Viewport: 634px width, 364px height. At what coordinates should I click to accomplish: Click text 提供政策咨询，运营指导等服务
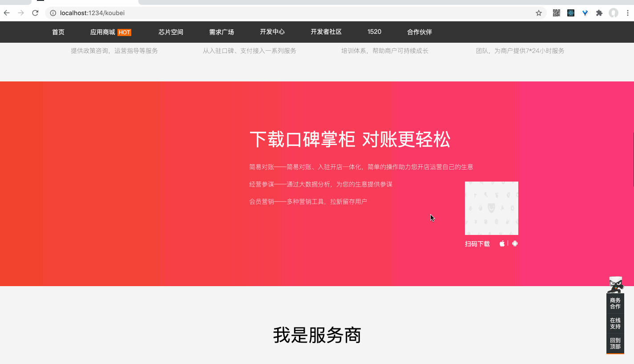(114, 51)
